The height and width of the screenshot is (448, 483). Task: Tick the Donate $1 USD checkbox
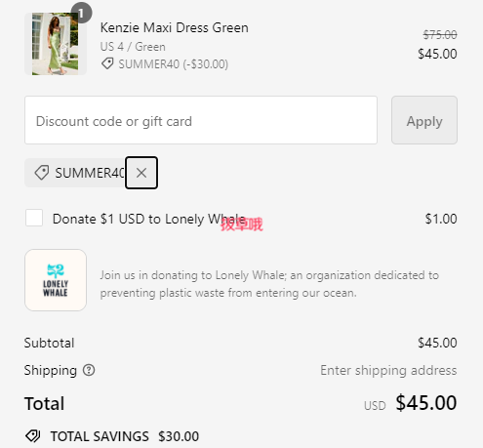tap(34, 218)
